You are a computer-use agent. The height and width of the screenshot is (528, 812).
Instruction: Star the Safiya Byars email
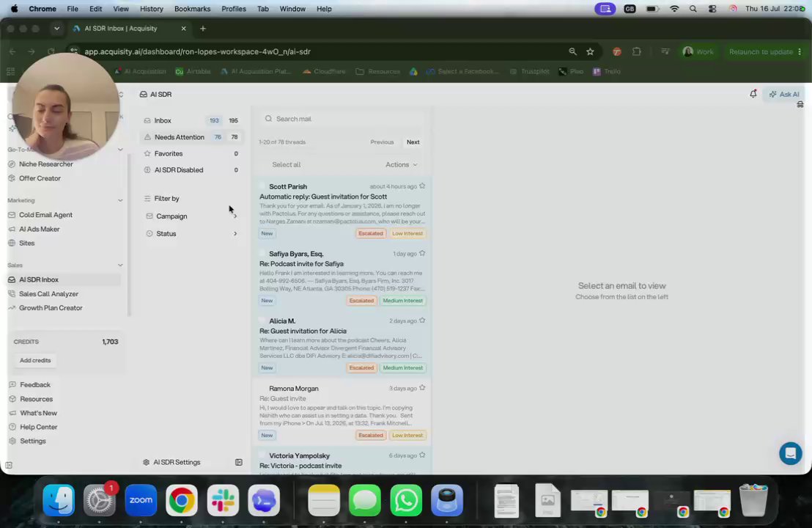click(x=422, y=254)
